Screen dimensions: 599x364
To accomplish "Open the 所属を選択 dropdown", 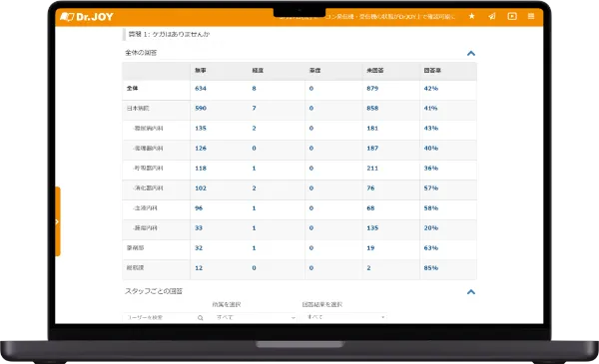I will point(255,317).
